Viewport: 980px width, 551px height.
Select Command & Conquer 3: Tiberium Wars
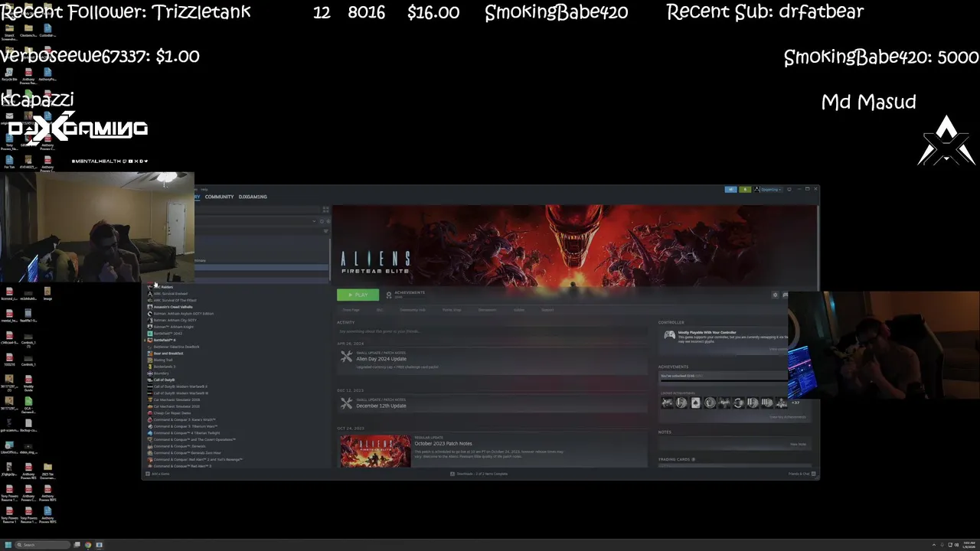coord(184,426)
